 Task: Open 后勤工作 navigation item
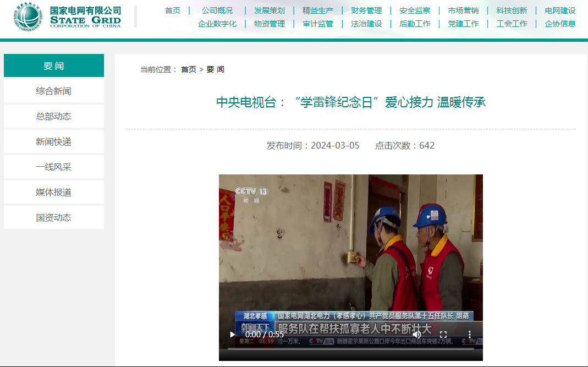415,24
